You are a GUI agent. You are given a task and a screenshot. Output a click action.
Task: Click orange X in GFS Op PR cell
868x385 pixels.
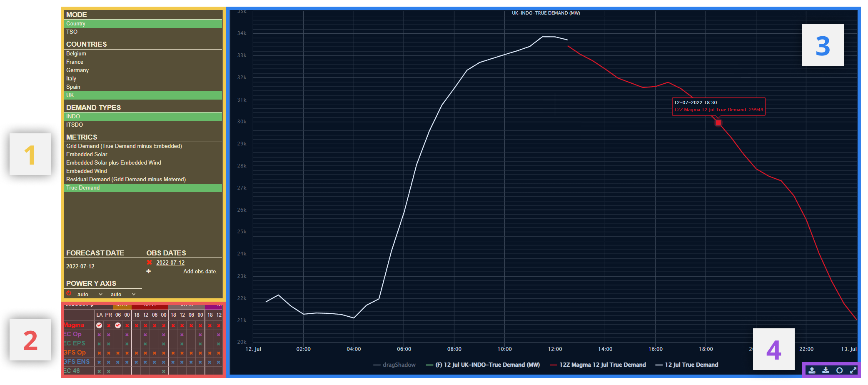point(108,353)
